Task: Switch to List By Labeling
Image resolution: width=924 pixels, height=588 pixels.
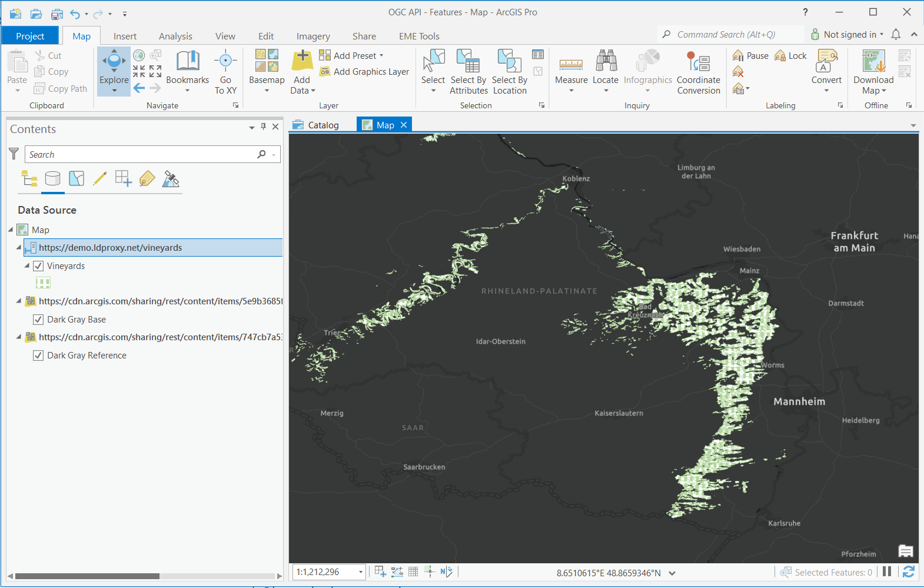Action: [147, 178]
